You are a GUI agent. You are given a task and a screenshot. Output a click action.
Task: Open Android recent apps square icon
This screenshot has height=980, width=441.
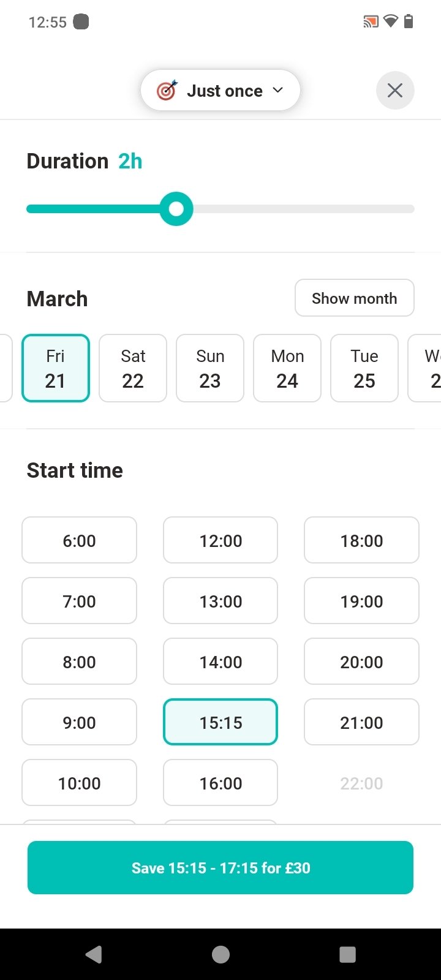tap(347, 954)
